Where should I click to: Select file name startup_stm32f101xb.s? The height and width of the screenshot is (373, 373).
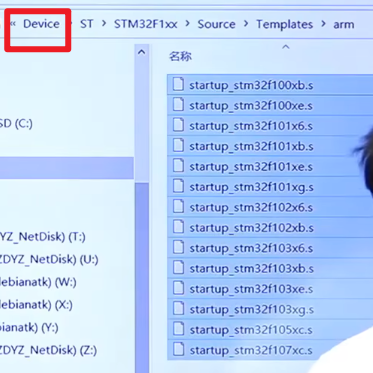pos(251,147)
